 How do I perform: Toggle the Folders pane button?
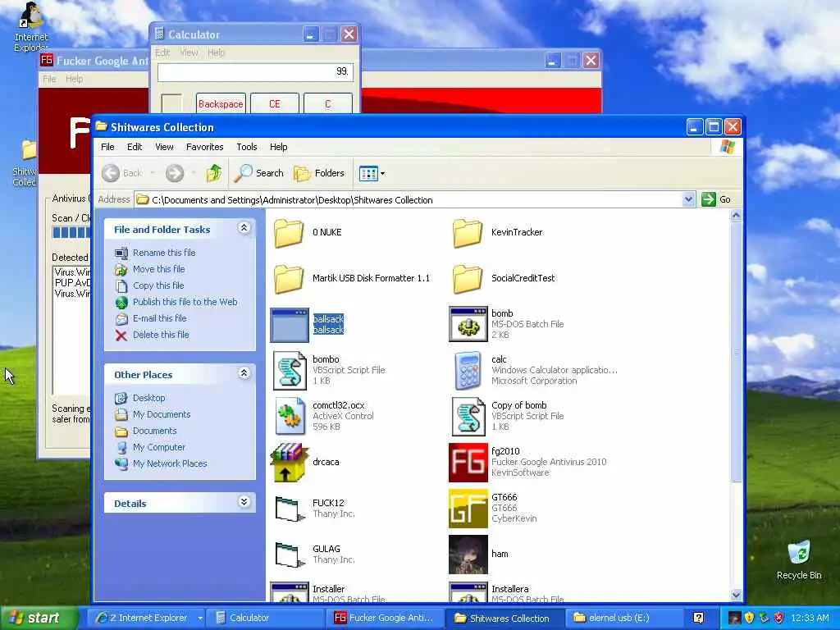click(319, 173)
